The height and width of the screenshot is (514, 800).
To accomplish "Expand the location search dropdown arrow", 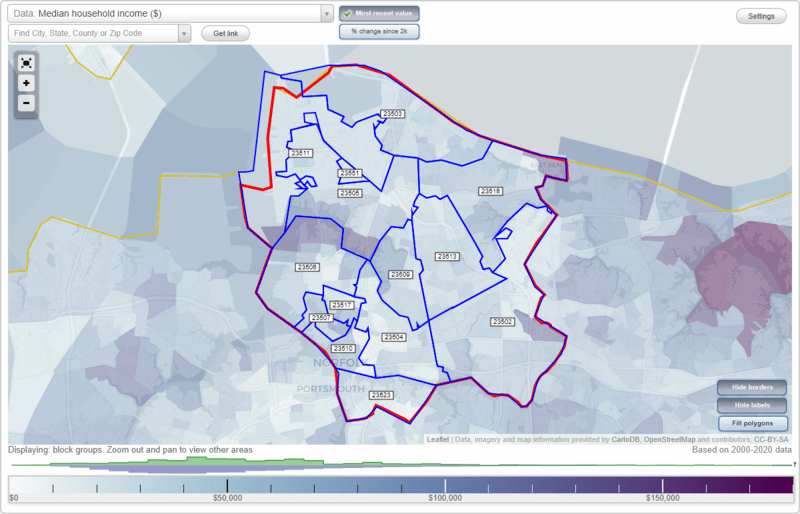I will pos(184,34).
